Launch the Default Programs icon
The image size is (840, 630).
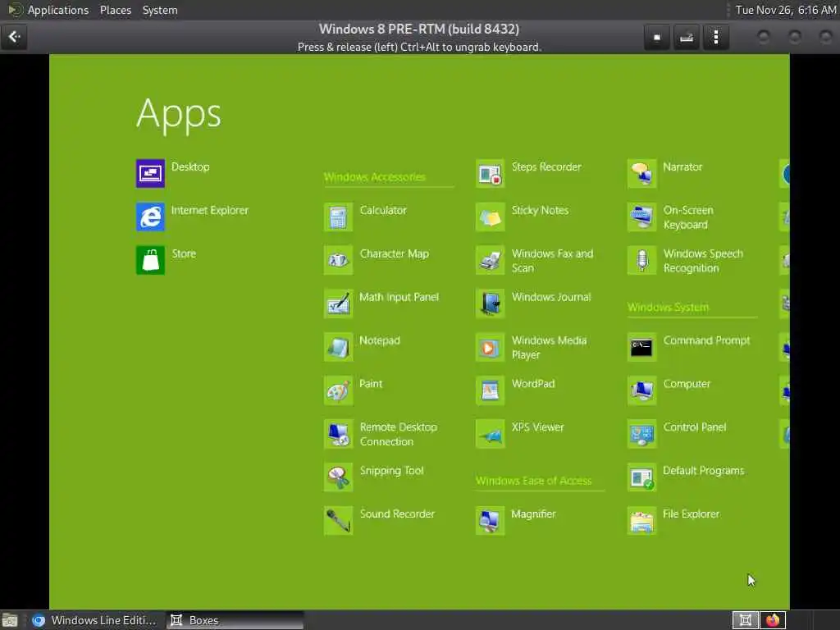click(x=641, y=477)
